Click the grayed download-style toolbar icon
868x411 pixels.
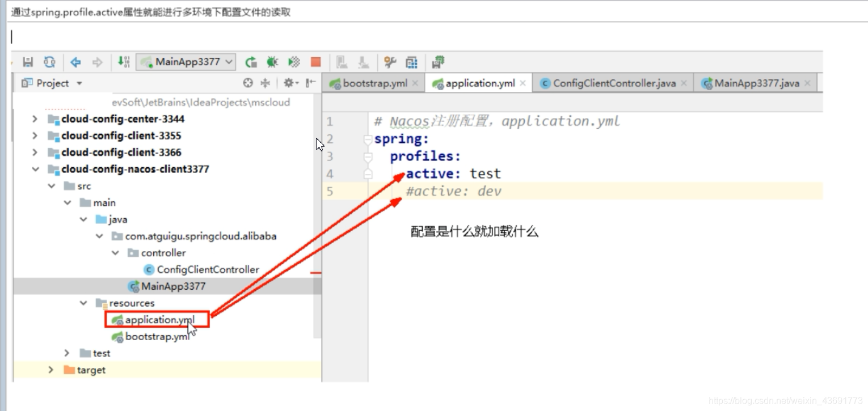point(363,62)
